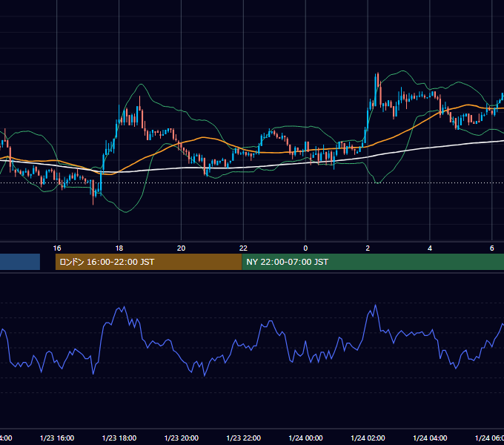Click the 1/24 04:00 oscillator time label

tap(430, 438)
